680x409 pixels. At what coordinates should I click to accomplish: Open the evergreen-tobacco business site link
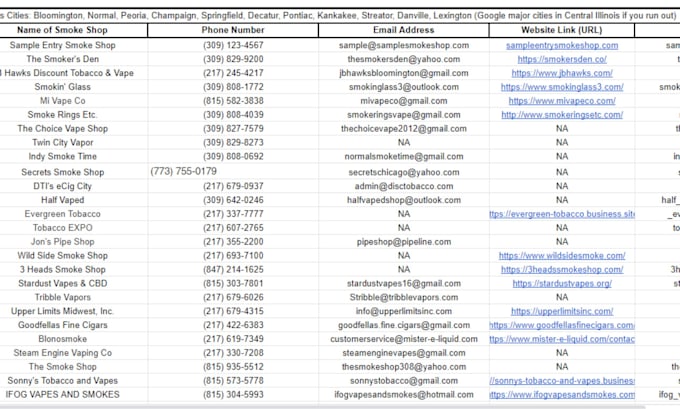(562, 214)
